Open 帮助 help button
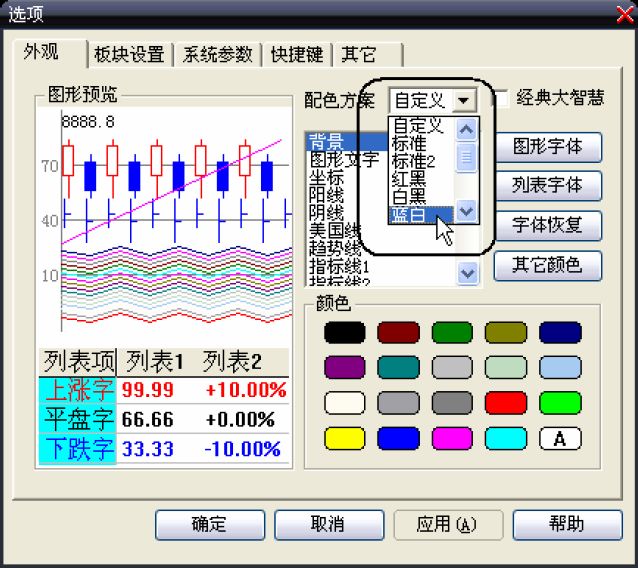This screenshot has width=638, height=568. pos(568,525)
